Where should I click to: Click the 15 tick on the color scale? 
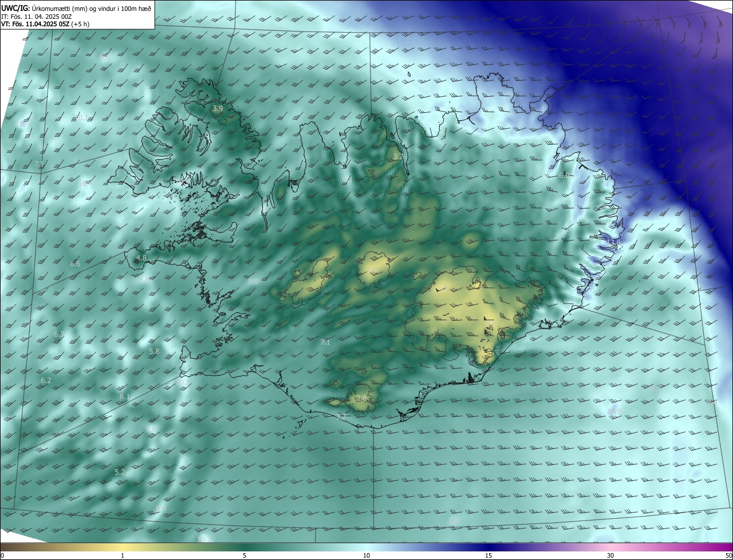[x=488, y=555]
